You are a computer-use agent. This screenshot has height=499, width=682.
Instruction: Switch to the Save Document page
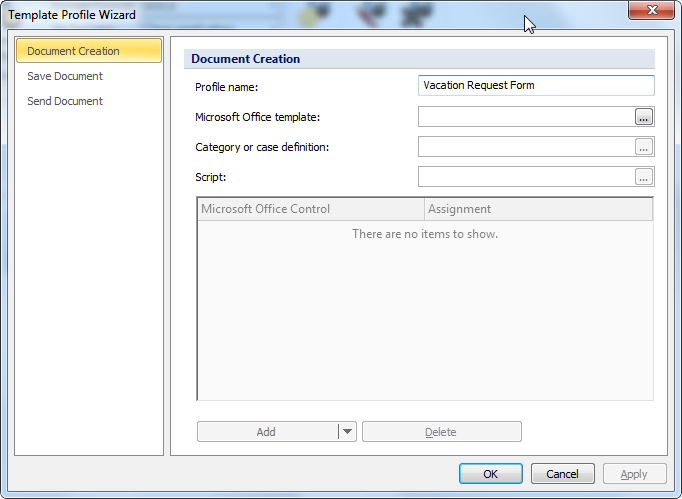tap(65, 76)
